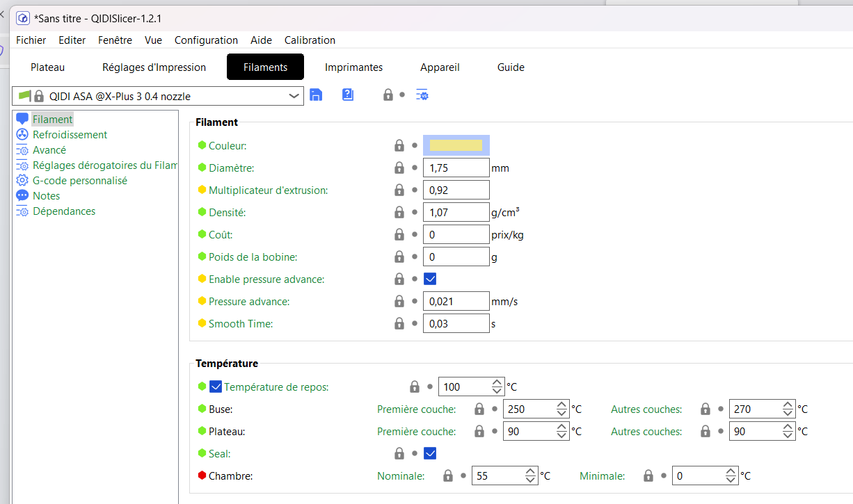Screen dimensions: 853x504
Task: Click the lock icon beside Pressure advance
Action: coord(399,301)
